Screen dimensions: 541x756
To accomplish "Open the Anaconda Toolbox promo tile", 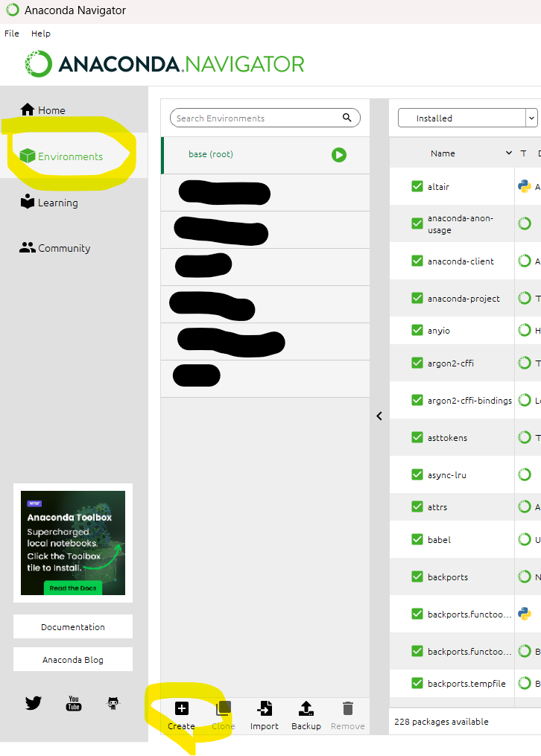I will click(73, 543).
